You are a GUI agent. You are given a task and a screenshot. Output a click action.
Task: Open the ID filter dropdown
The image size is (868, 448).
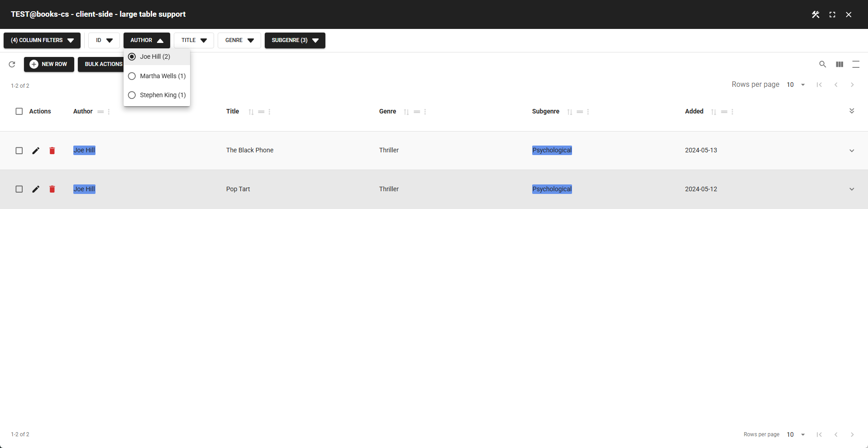pyautogui.click(x=104, y=40)
